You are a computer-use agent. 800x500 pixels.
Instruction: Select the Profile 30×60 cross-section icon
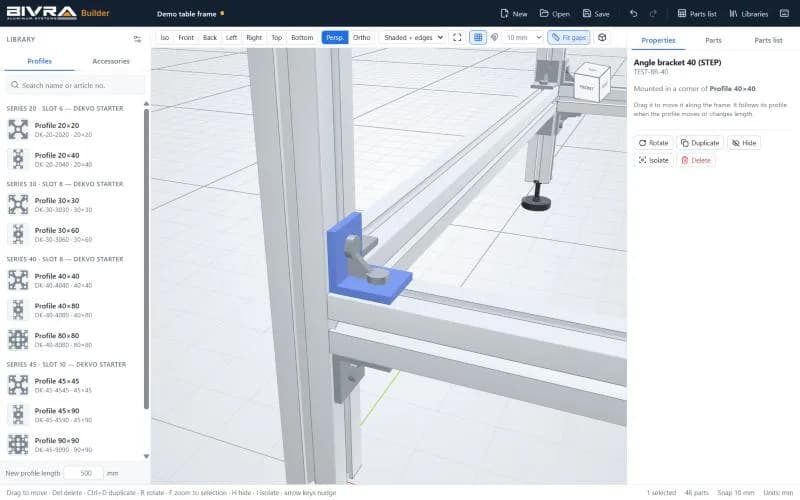pos(18,234)
